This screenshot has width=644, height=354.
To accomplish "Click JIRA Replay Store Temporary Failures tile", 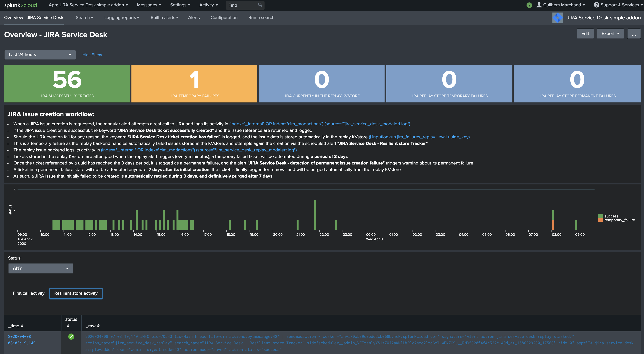I will pos(449,84).
